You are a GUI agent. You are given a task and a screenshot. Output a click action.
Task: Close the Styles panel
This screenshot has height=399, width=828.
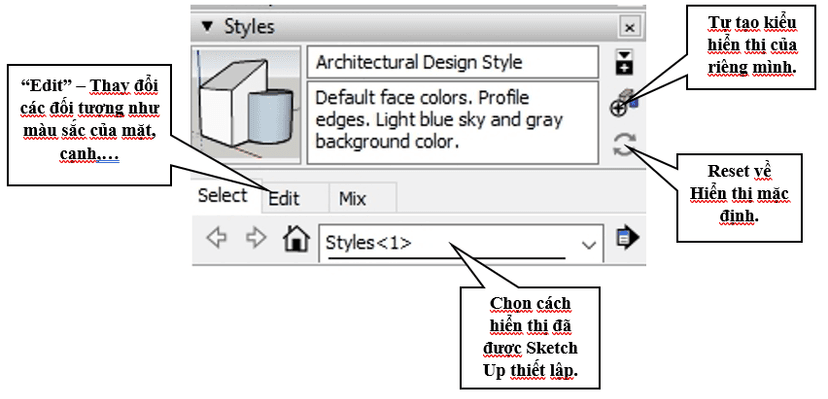click(629, 27)
